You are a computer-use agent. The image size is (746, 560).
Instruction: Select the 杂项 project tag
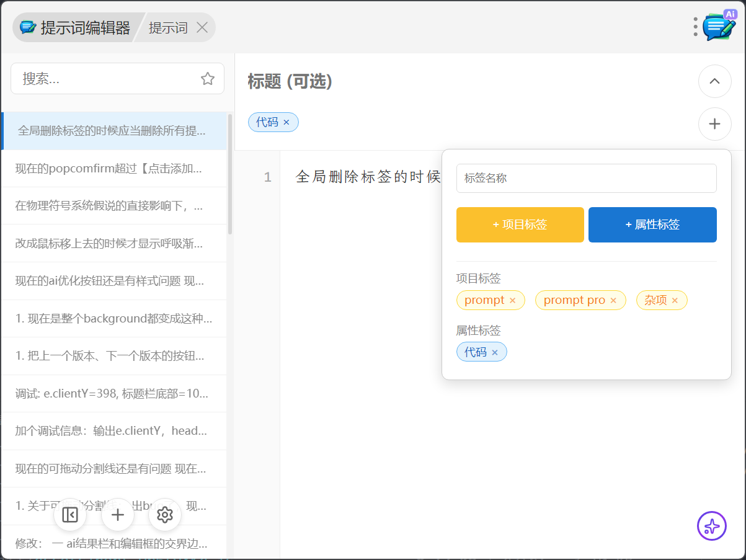tap(655, 300)
